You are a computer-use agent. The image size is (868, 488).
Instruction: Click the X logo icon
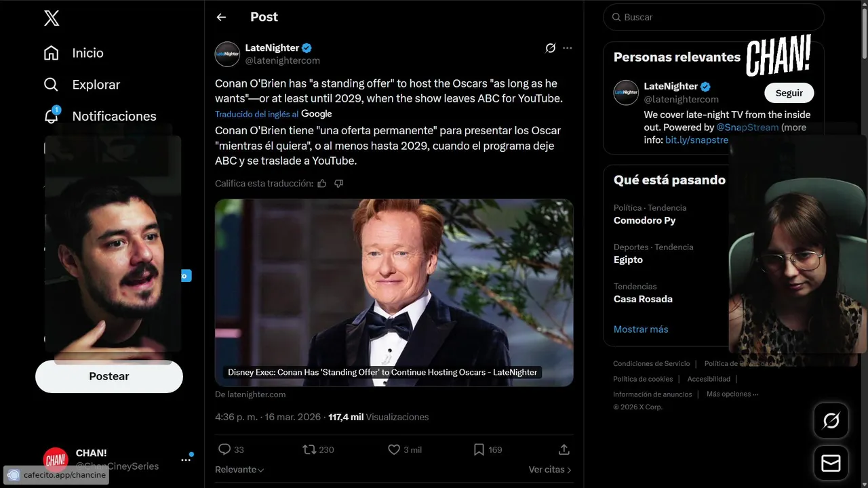tap(52, 18)
